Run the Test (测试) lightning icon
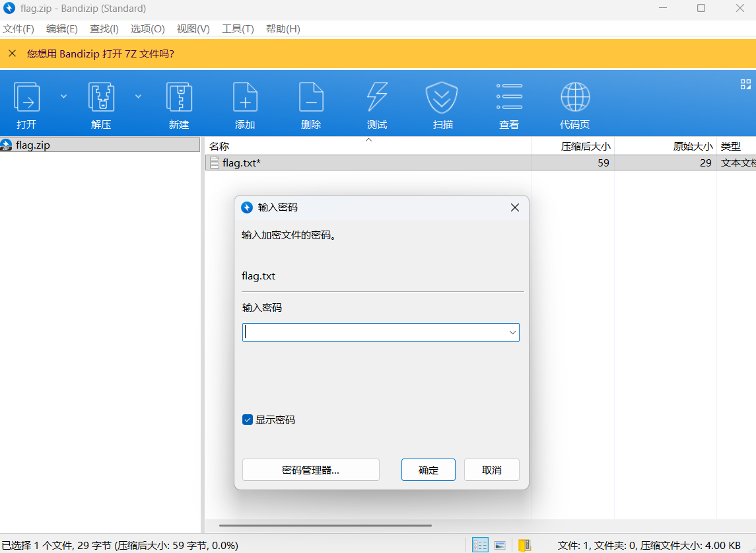The image size is (756, 553). pyautogui.click(x=377, y=98)
